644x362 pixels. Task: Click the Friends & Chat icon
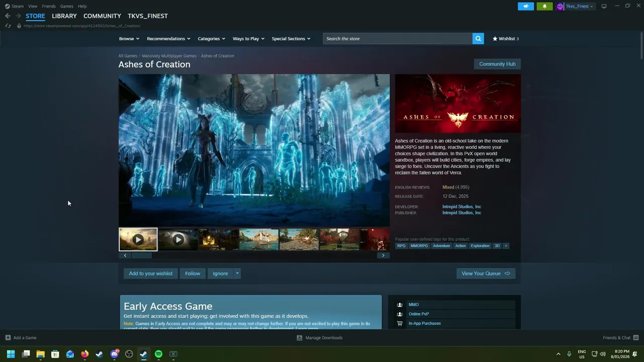[636, 338]
